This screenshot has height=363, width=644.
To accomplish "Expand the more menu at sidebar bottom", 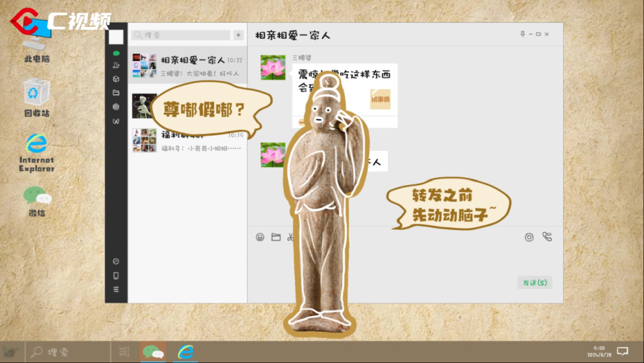I will pos(116,289).
